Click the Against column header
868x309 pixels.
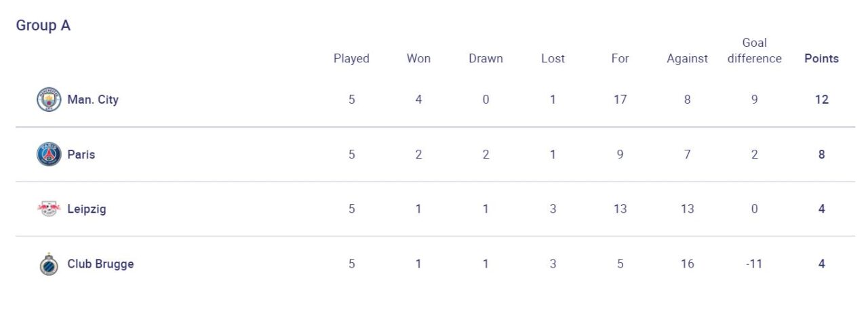687,58
